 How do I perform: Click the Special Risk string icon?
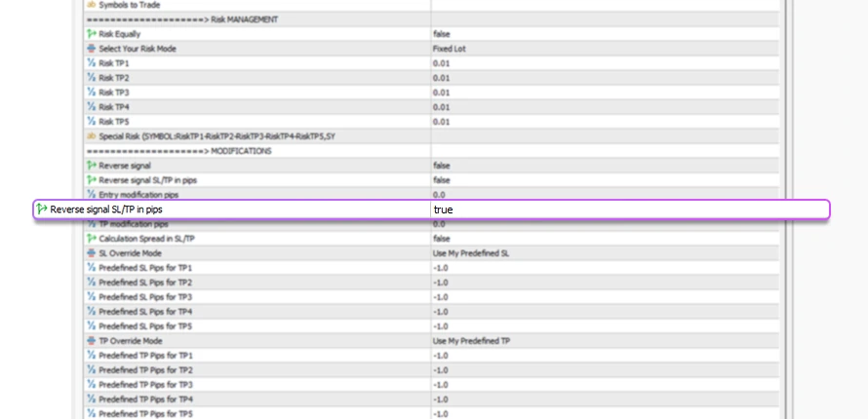91,136
